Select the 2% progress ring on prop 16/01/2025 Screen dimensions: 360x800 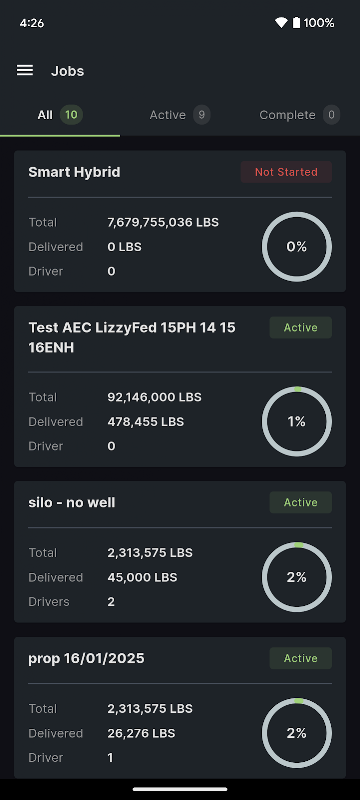pos(297,733)
